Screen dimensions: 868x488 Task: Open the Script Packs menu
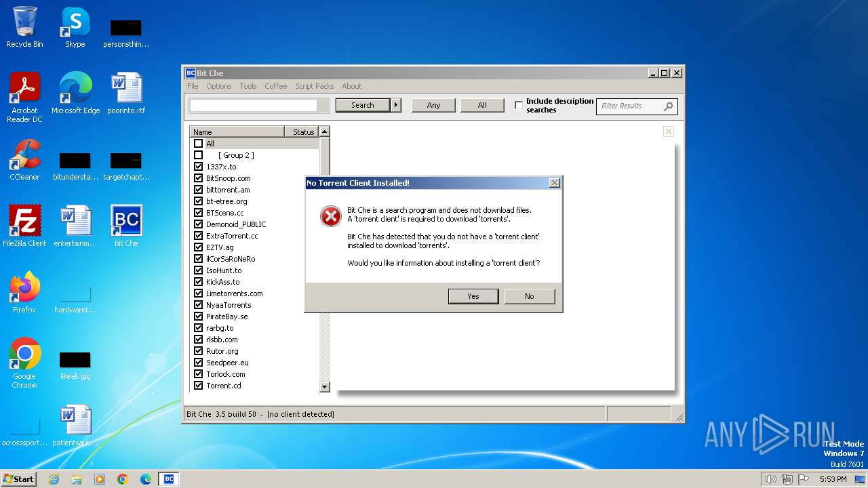[x=314, y=86]
